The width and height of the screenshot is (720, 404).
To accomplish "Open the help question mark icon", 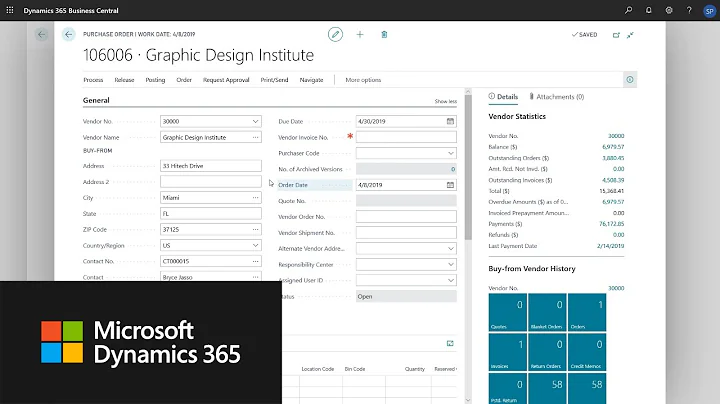I will point(689,10).
